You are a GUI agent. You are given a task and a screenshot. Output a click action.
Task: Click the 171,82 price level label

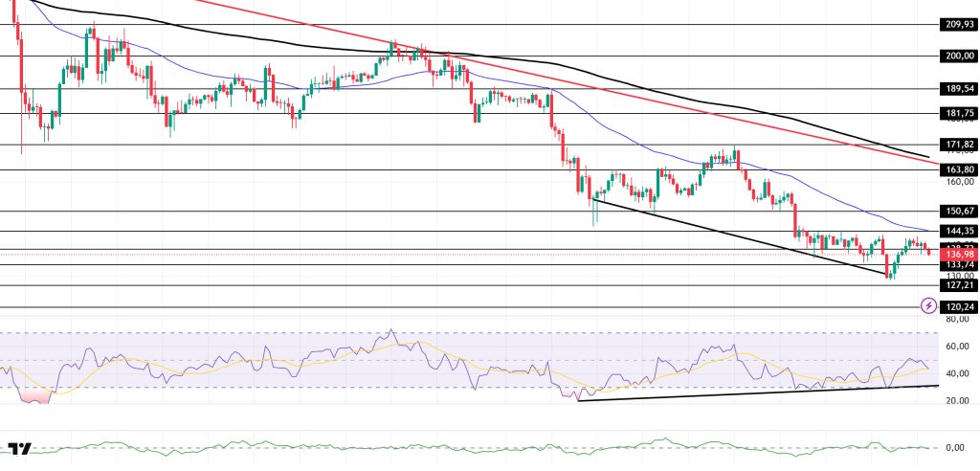(959, 145)
